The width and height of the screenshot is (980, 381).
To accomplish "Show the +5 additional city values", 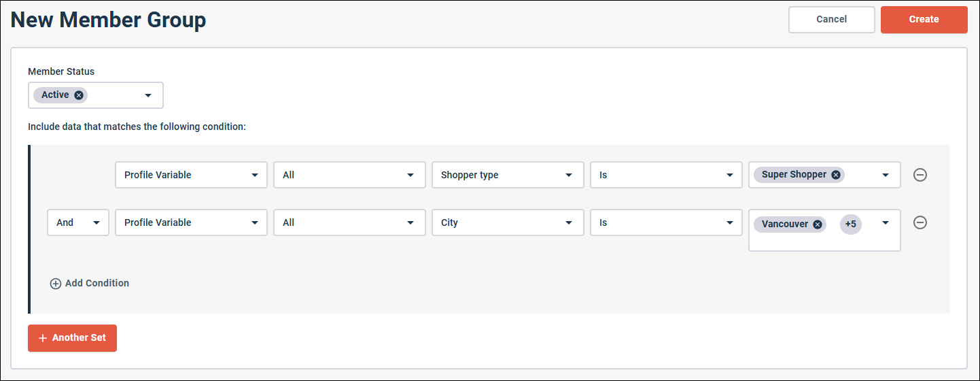I will coord(850,224).
